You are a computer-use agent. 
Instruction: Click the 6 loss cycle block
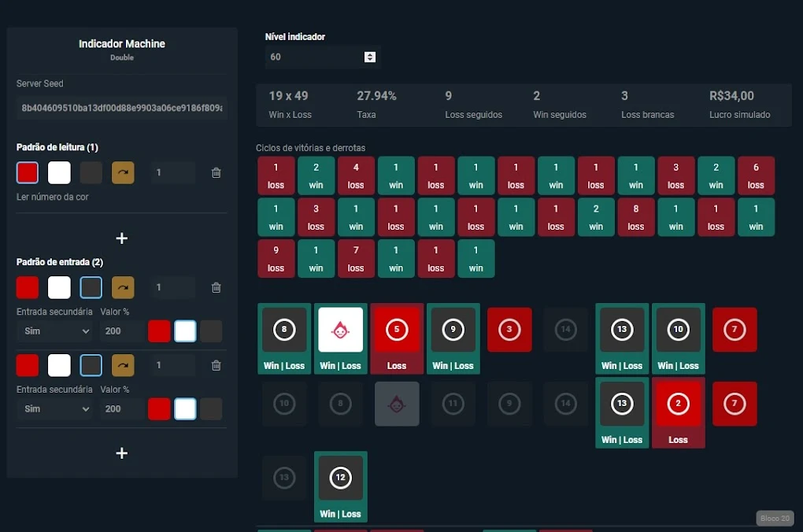click(x=756, y=175)
